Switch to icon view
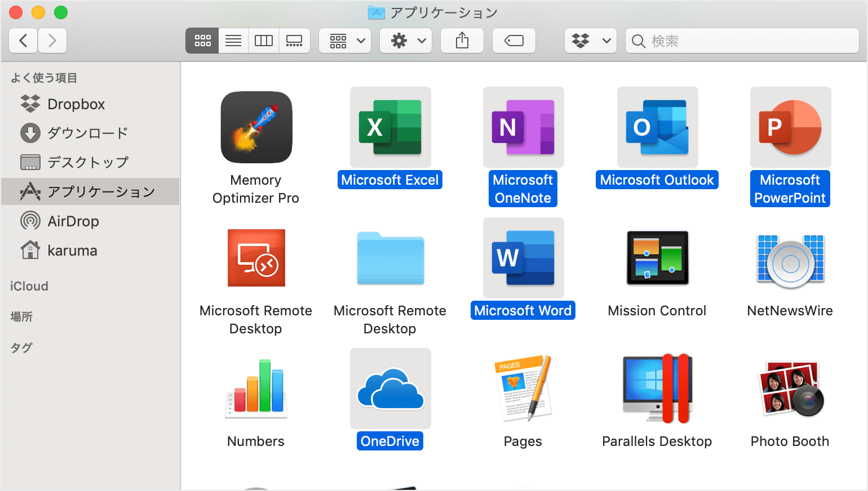 pyautogui.click(x=202, y=41)
